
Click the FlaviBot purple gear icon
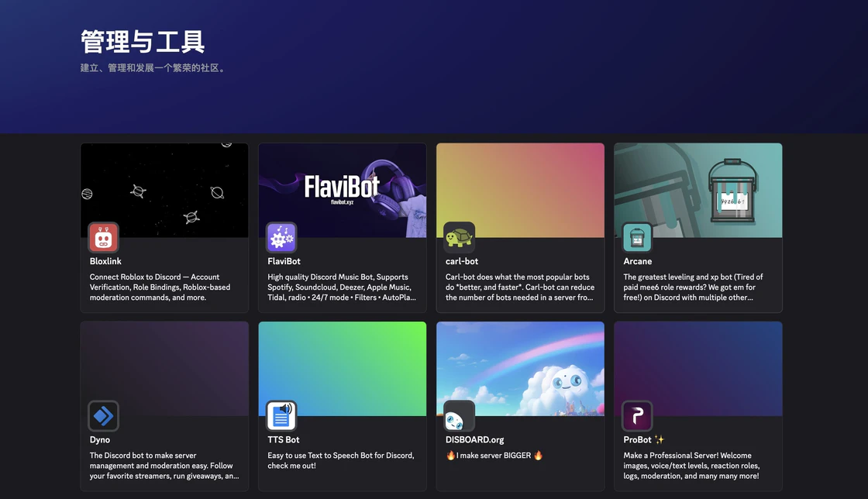point(281,238)
